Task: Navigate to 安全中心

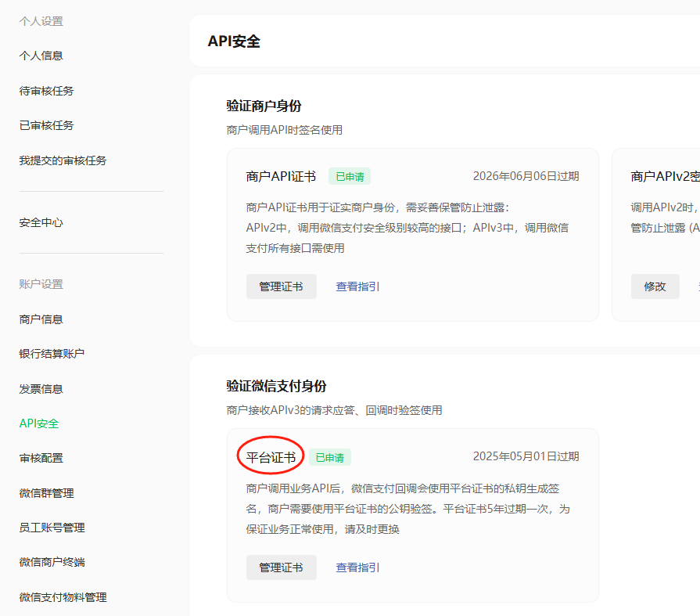Action: (41, 222)
